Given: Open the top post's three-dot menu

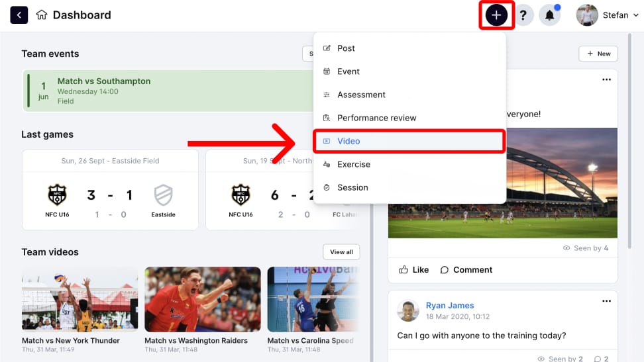Looking at the screenshot, I should [606, 79].
